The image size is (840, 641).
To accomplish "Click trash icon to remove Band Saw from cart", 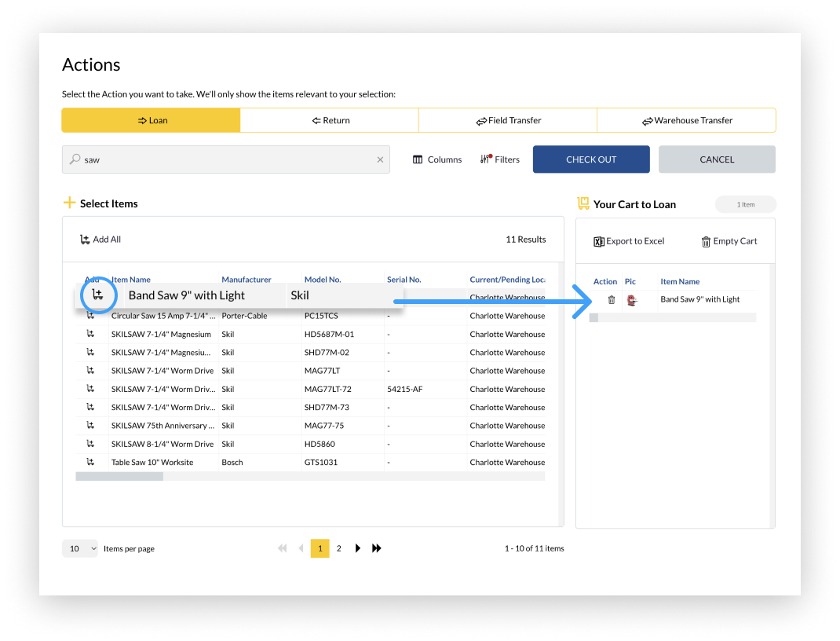I will (612, 299).
